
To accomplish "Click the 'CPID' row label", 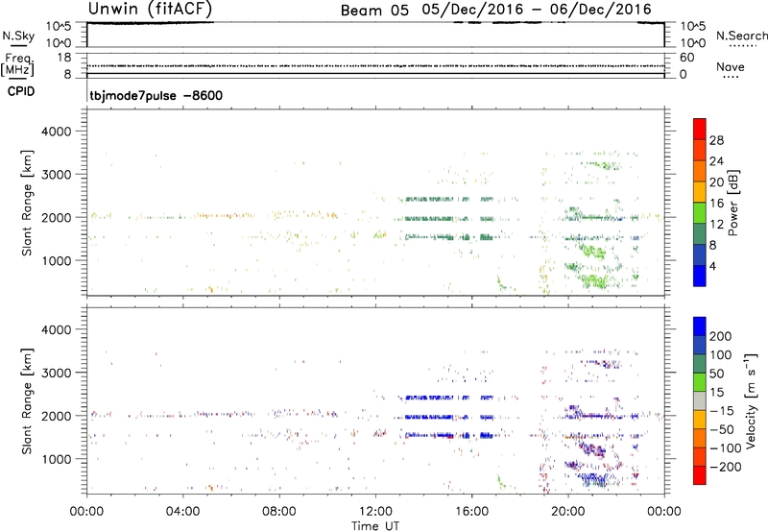I will 21,91.
